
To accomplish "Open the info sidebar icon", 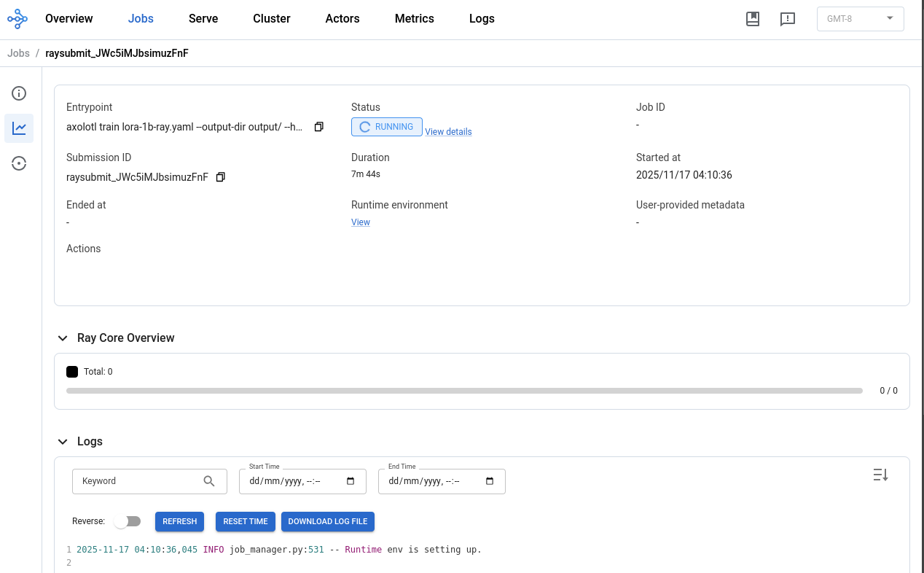I will pyautogui.click(x=19, y=93).
